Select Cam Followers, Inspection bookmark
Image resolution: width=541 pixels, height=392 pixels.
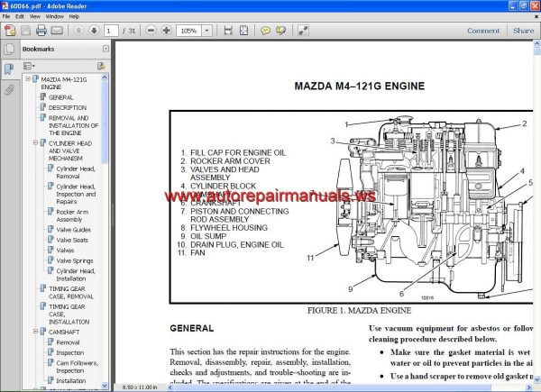coord(77,367)
